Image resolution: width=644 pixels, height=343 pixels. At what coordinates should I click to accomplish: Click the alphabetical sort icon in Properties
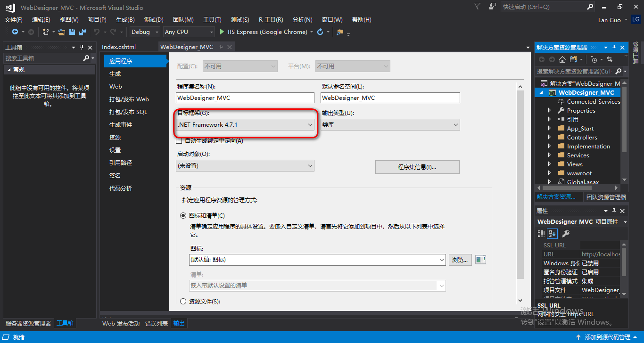(552, 233)
